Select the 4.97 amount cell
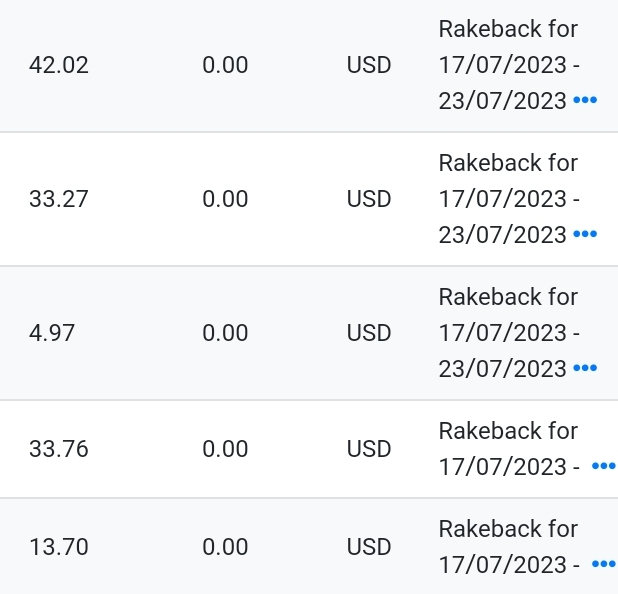 coord(52,333)
